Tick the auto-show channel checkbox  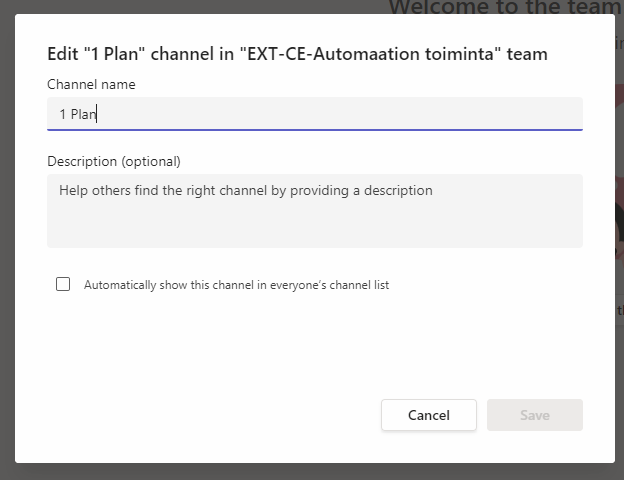point(63,285)
